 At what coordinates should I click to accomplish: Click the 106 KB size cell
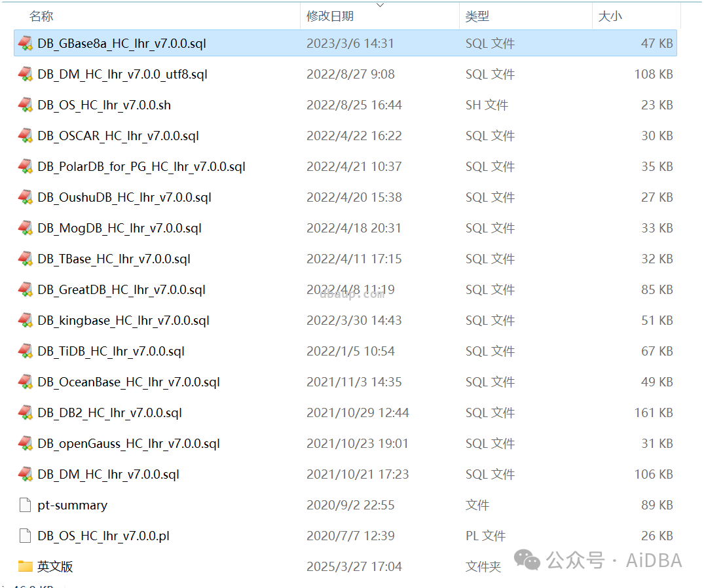pyautogui.click(x=654, y=475)
